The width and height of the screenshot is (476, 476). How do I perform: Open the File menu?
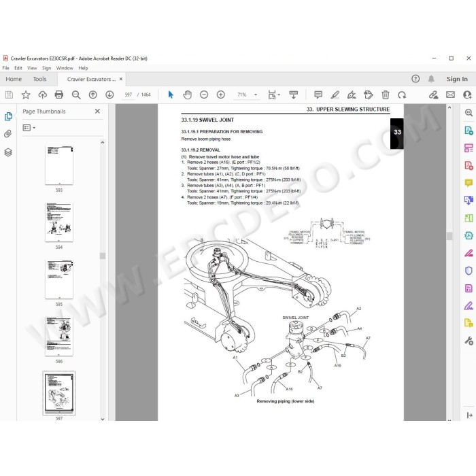point(5,68)
